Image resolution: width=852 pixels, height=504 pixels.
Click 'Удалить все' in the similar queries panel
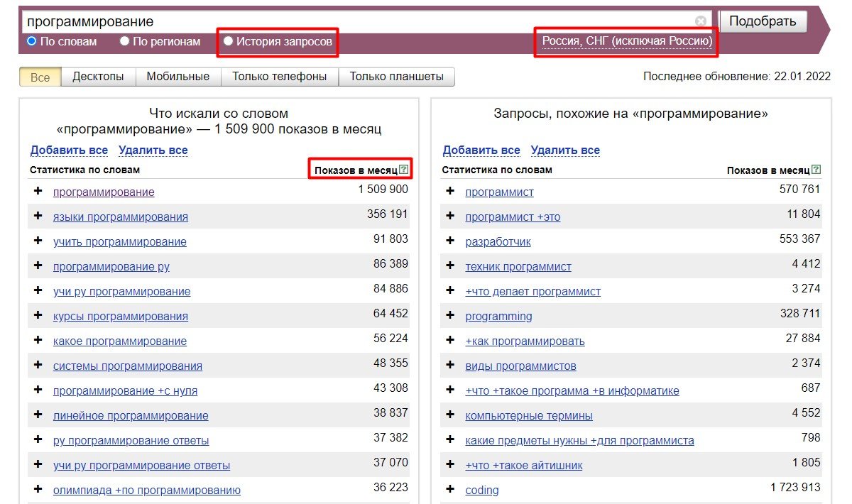565,150
